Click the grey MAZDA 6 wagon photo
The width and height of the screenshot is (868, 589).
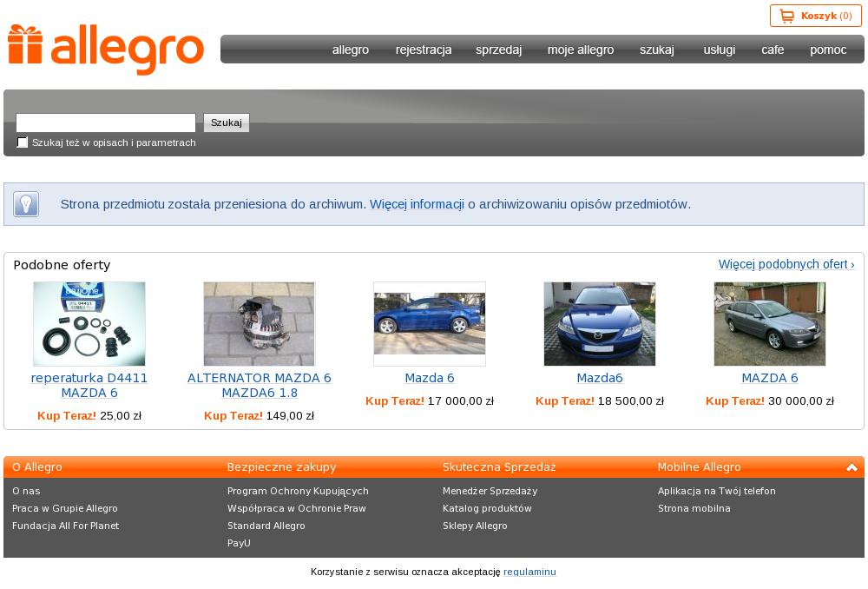(769, 323)
